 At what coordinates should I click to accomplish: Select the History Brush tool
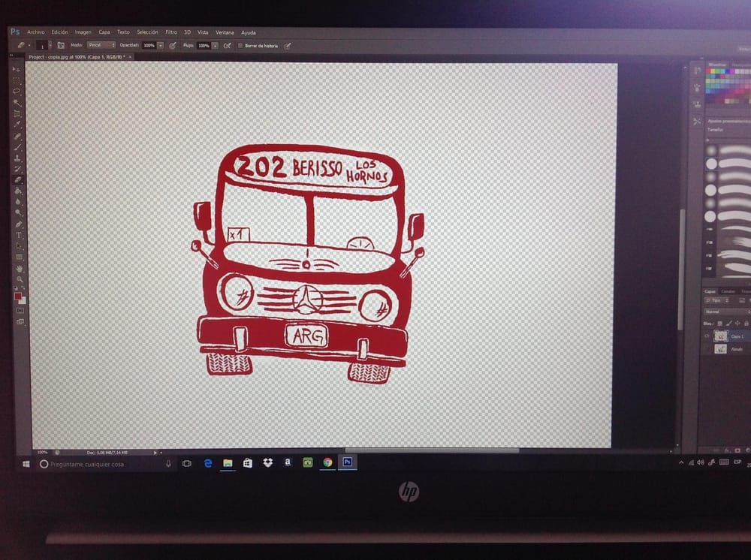(18, 170)
